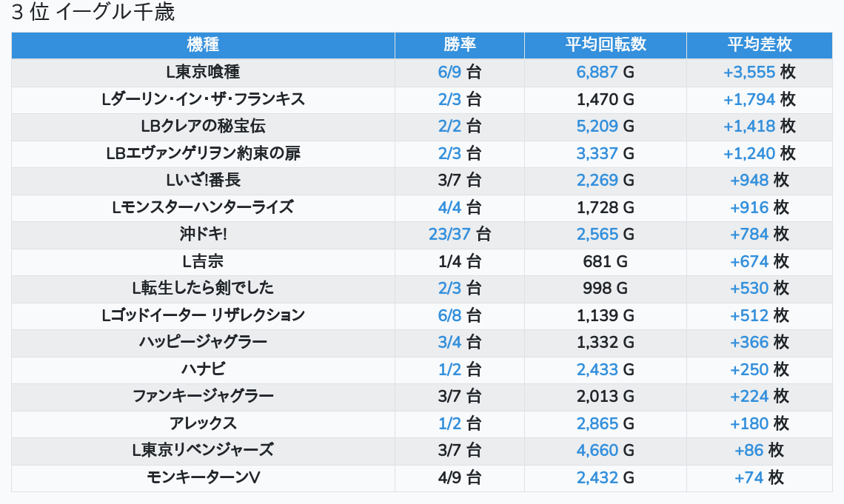Click the 4,660 spins value

coord(597,450)
